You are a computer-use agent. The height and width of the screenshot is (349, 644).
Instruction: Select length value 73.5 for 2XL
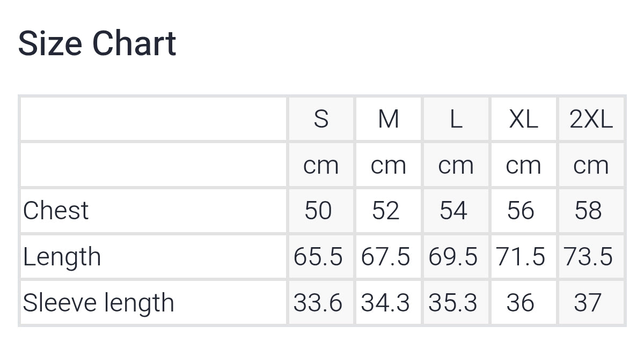click(x=588, y=257)
